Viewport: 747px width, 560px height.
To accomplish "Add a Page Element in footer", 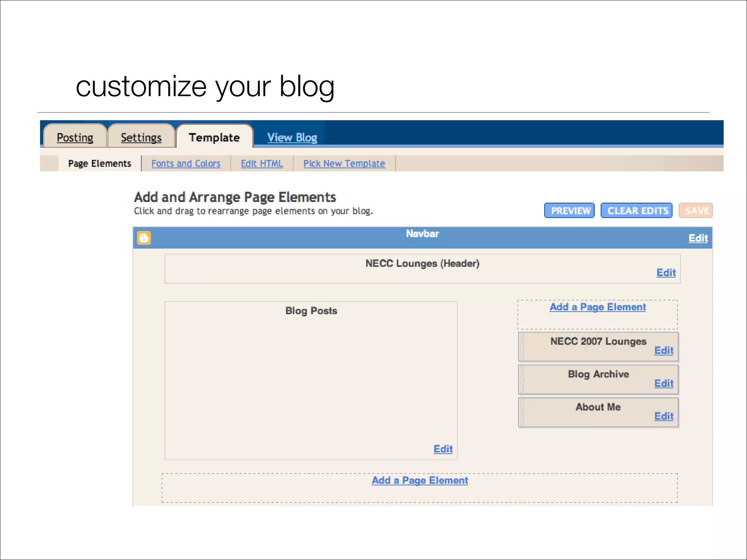I will tap(420, 480).
